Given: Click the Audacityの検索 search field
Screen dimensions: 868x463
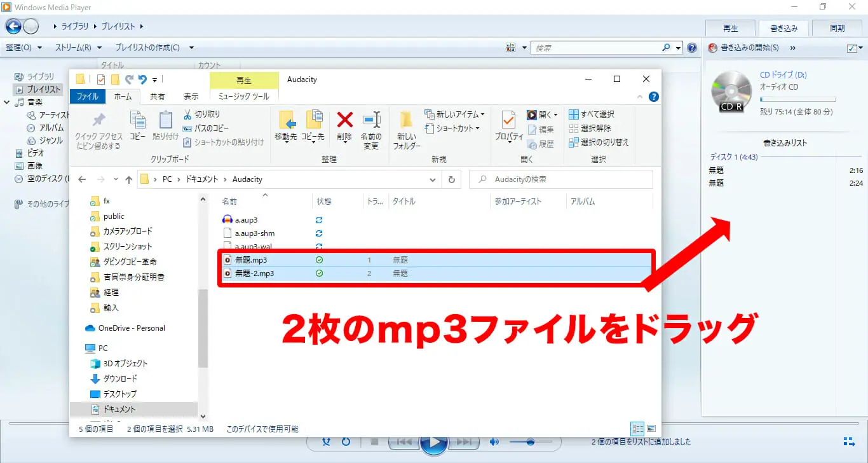Looking at the screenshot, I should pos(561,179).
